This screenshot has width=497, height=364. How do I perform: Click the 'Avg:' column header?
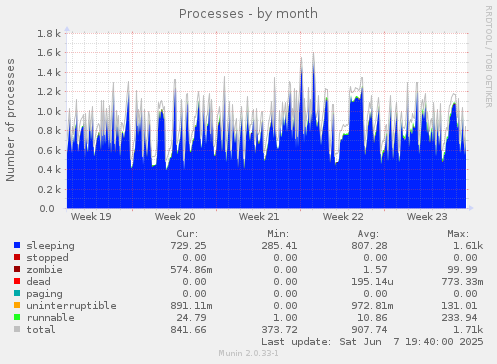coord(368,234)
